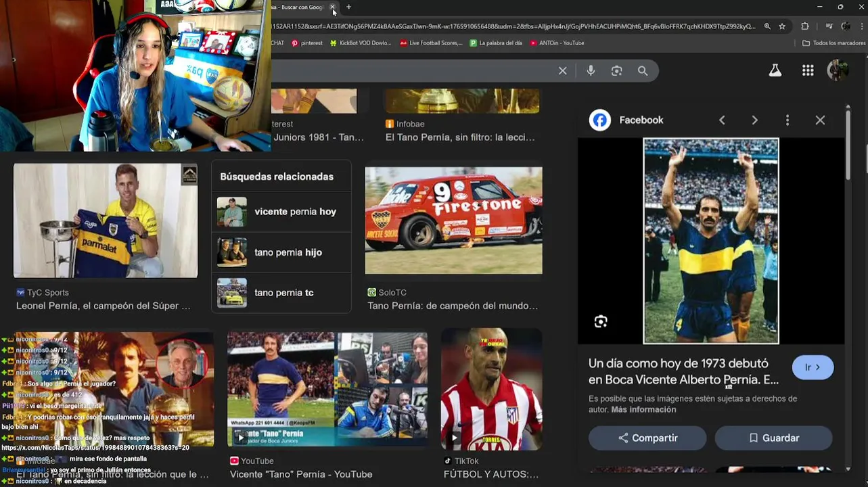
Task: Clear the Google search box with X
Action: click(x=562, y=70)
